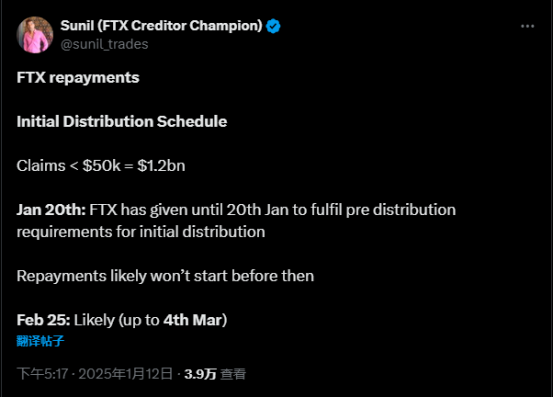554x397 pixels.
Task: Click "fulfil pre distribution" tweet text
Action: click(x=383, y=210)
